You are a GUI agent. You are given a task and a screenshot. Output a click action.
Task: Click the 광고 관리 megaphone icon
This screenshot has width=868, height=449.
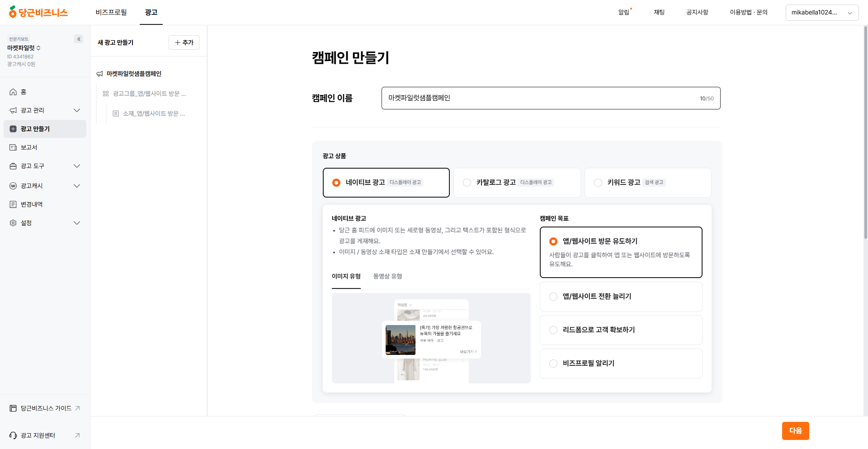coord(13,110)
